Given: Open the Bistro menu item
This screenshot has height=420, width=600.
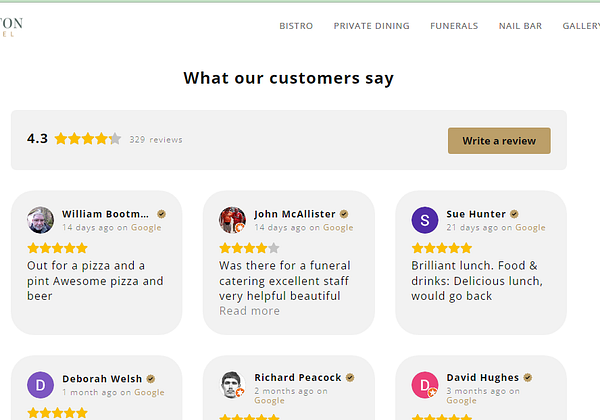Looking at the screenshot, I should coord(296,26).
